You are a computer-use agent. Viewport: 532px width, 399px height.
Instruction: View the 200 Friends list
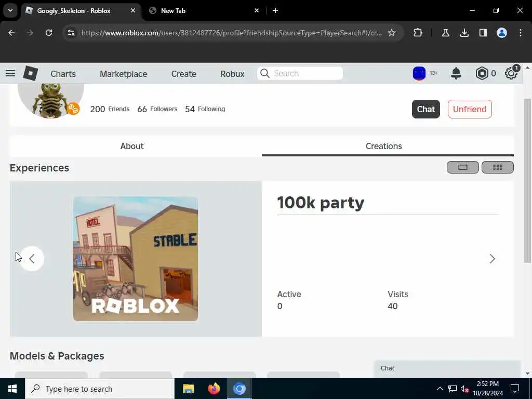point(110,109)
